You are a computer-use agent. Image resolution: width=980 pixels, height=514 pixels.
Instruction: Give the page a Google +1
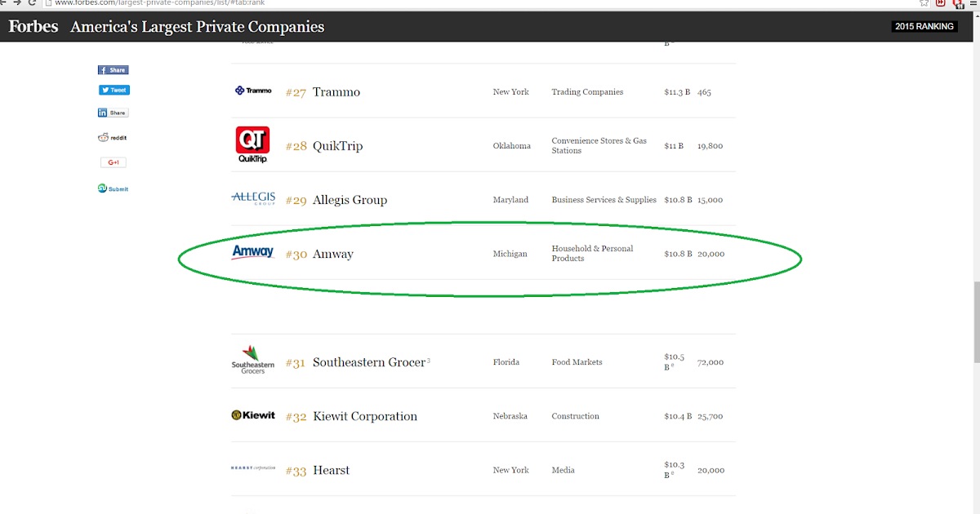point(114,162)
